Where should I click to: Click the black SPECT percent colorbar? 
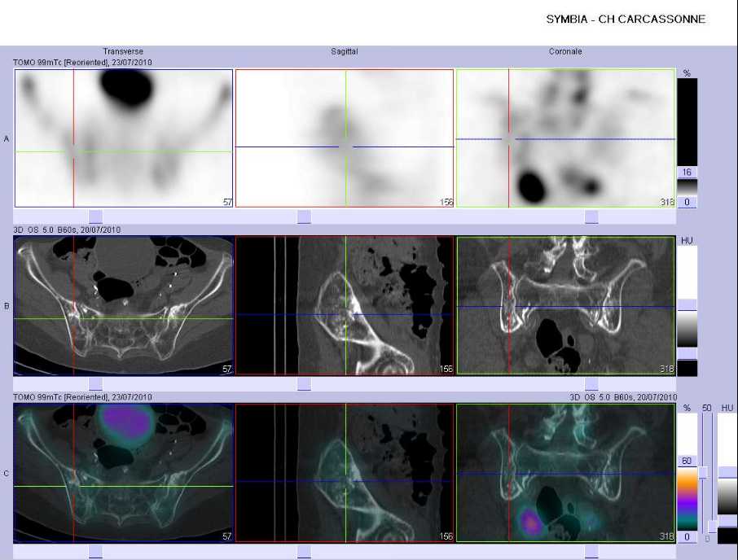pyautogui.click(x=687, y=122)
